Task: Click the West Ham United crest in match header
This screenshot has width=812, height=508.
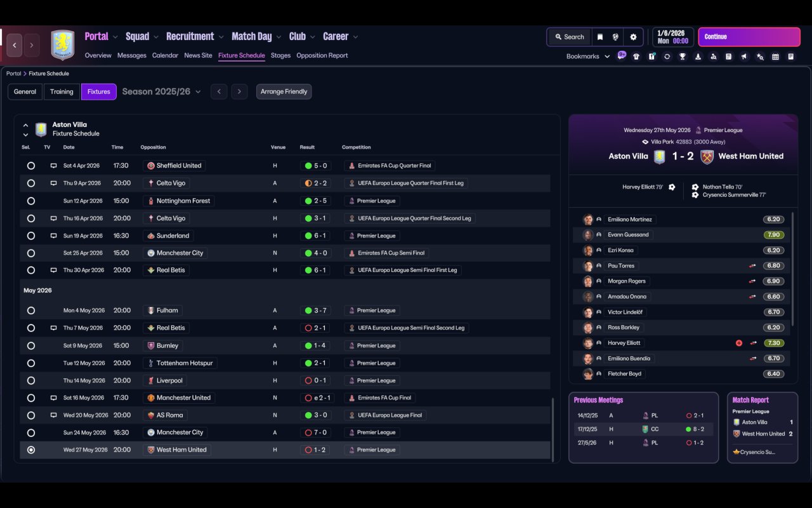Action: (x=707, y=156)
